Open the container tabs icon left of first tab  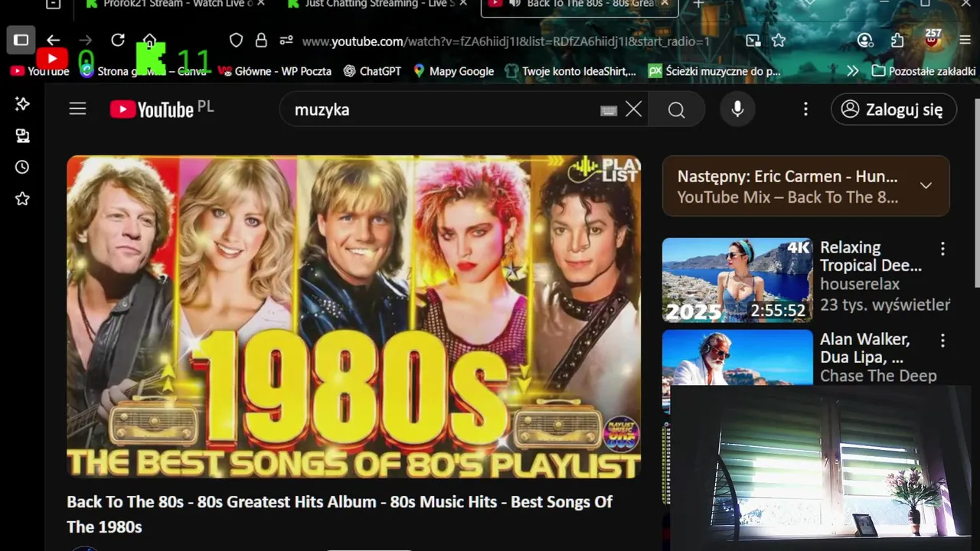(53, 5)
